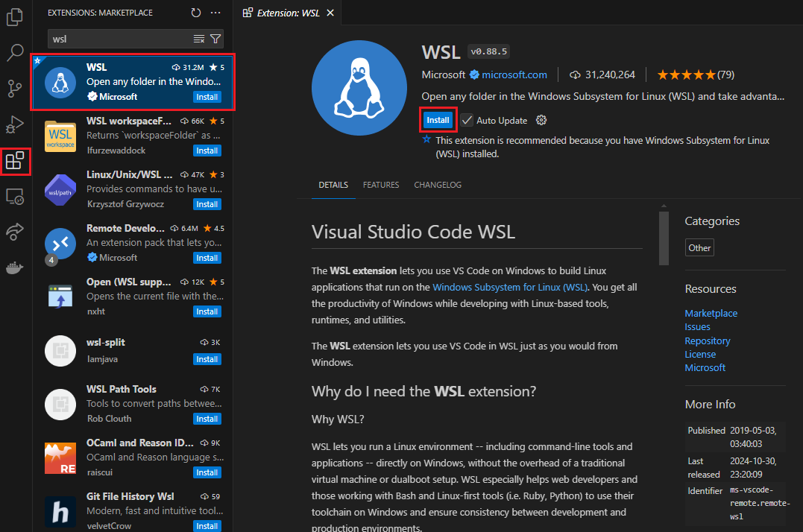The width and height of the screenshot is (803, 532).
Task: Open the extension filter options
Action: click(215, 39)
